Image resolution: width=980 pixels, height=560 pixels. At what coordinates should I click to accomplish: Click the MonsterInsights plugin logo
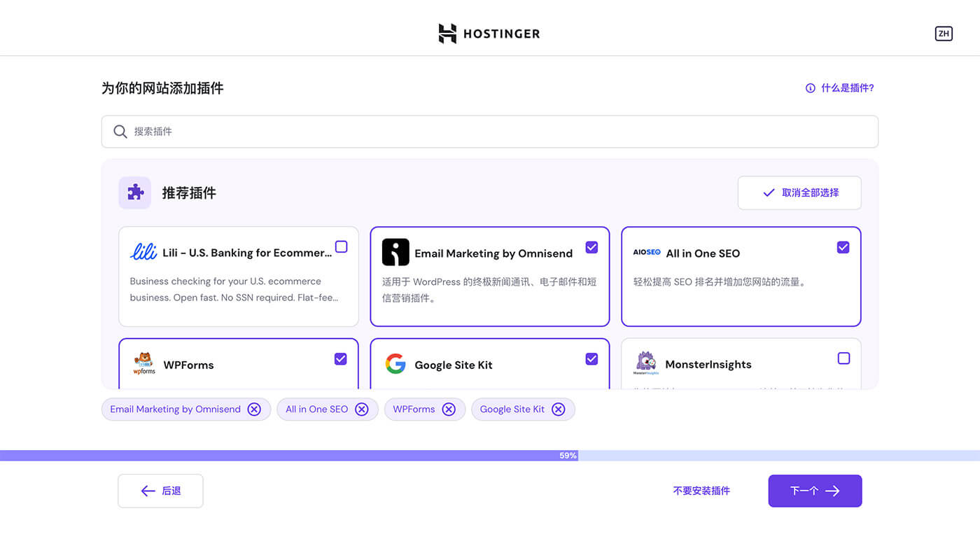[x=646, y=364]
